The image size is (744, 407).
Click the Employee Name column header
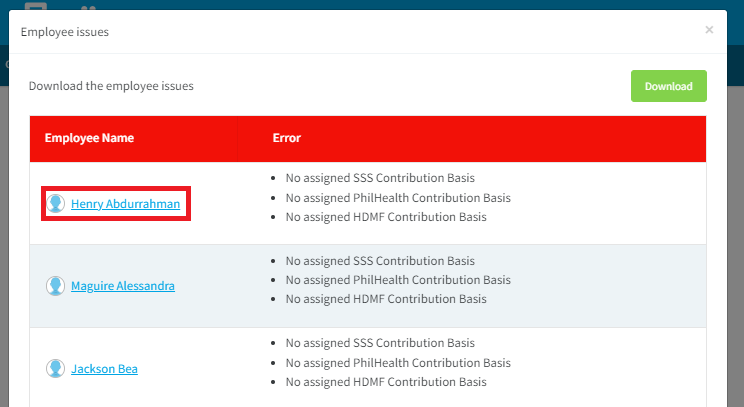(x=89, y=138)
